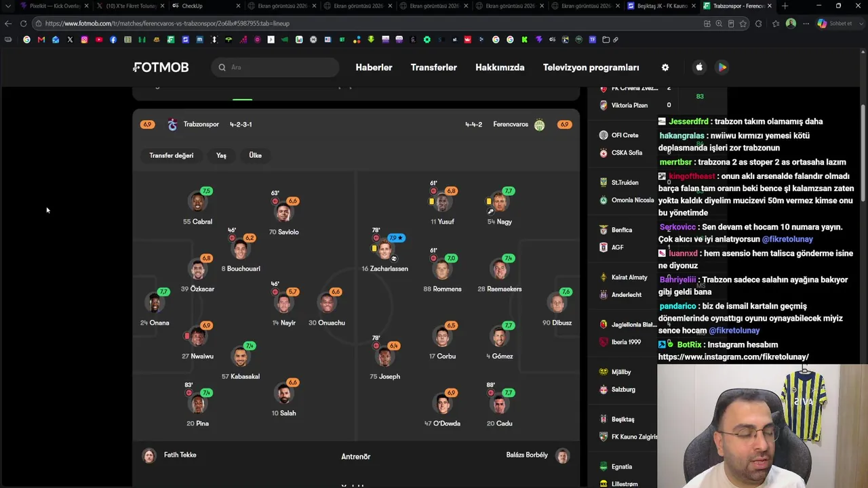This screenshot has width=868, height=488.
Task: Go back with the browser back arrow
Action: click(8, 23)
